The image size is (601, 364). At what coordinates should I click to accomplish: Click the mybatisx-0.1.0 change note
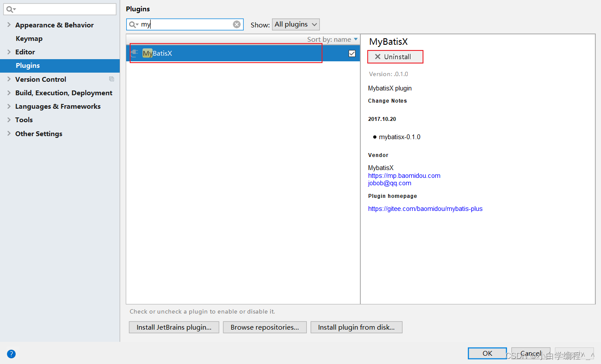[x=400, y=137]
